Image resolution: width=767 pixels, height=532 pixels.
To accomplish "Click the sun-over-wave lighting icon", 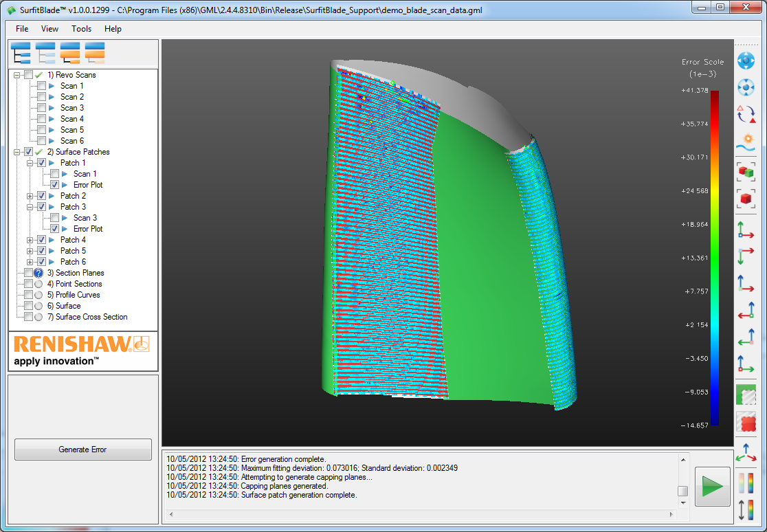I will pyautogui.click(x=746, y=142).
